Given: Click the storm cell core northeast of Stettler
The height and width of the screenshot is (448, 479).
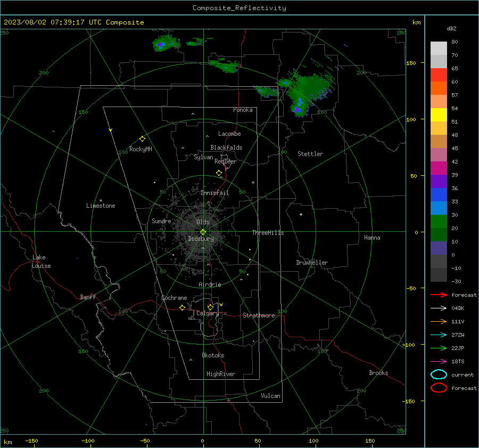Looking at the screenshot, I should (x=297, y=110).
